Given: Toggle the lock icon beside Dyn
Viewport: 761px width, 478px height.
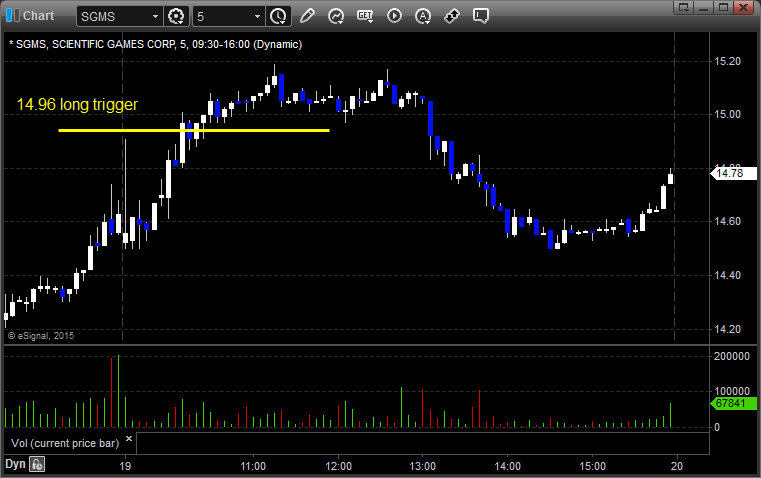Looking at the screenshot, I should pos(37,464).
